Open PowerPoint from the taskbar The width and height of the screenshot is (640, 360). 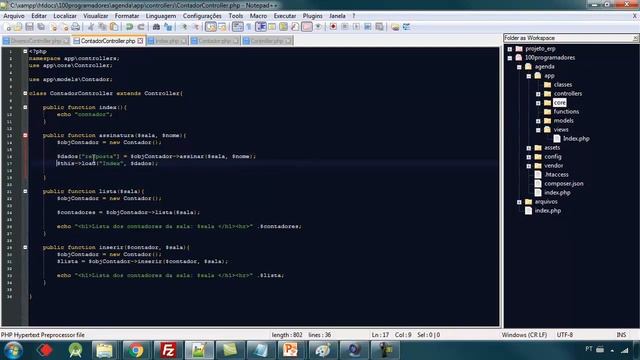[291, 350]
